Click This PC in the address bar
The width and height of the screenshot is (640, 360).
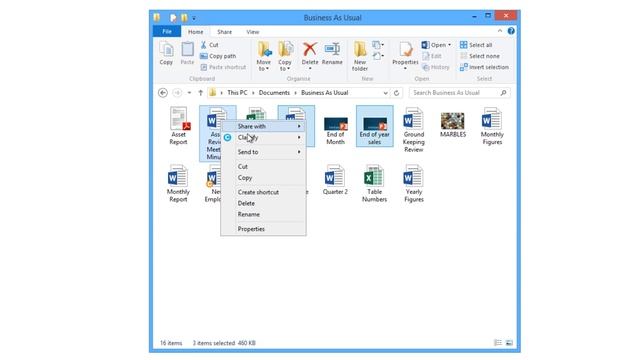(237, 93)
